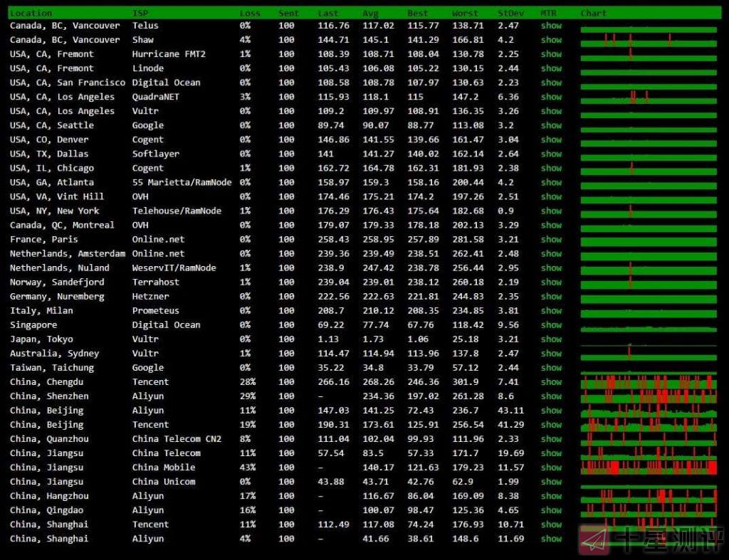Click the Loss column header
The image size is (729, 560).
(250, 13)
